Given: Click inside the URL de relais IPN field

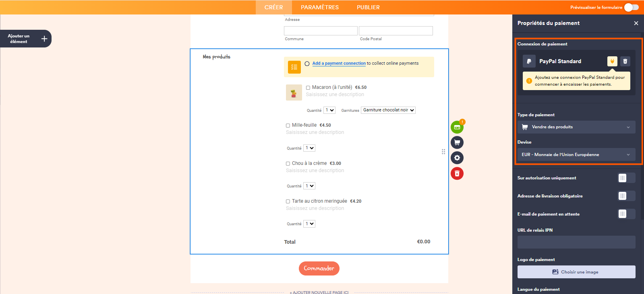Looking at the screenshot, I should (576, 242).
